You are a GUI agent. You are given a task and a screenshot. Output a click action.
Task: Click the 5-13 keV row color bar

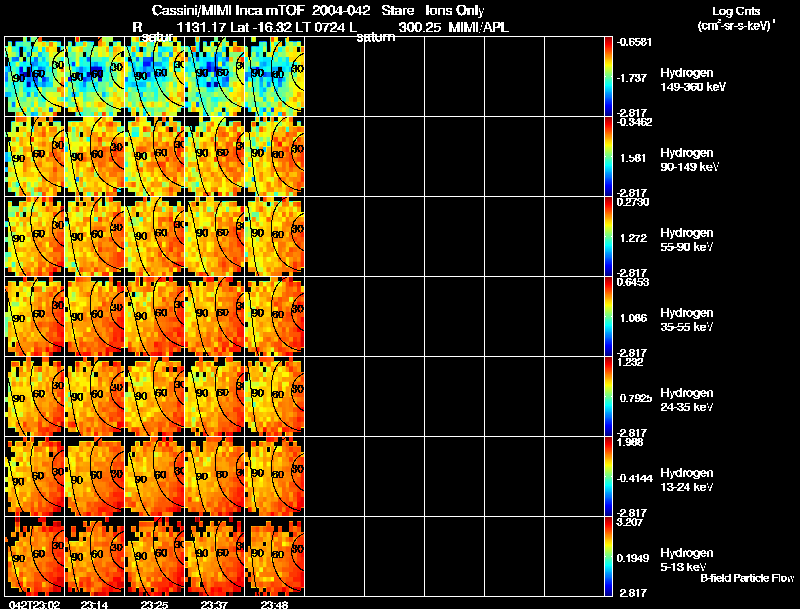608,557
